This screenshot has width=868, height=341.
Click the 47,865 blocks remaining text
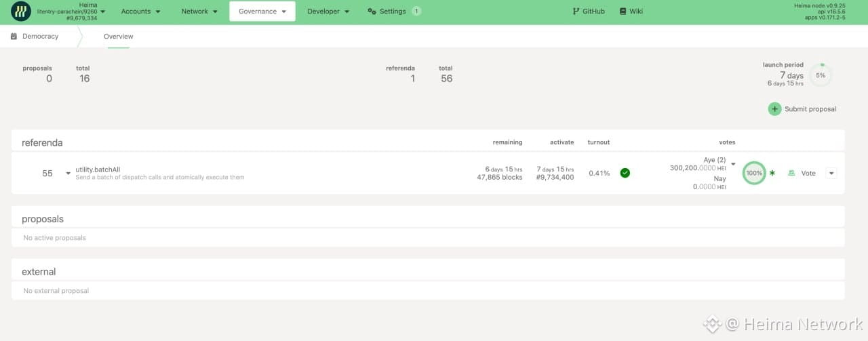tap(500, 178)
